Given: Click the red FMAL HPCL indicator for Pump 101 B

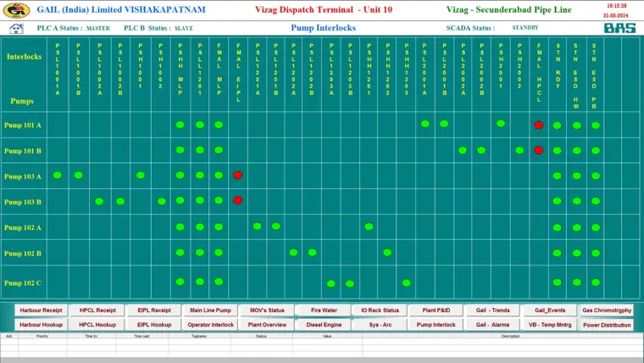Looking at the screenshot, I should pos(538,150).
